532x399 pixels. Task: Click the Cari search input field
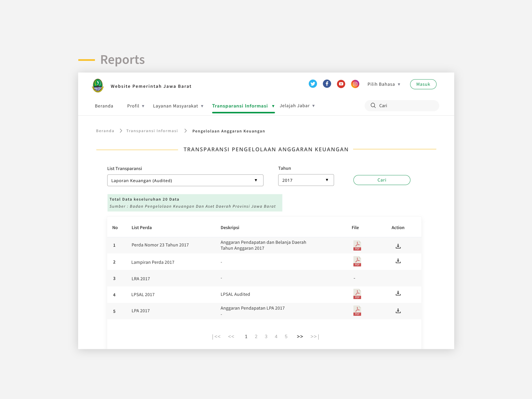coord(402,106)
